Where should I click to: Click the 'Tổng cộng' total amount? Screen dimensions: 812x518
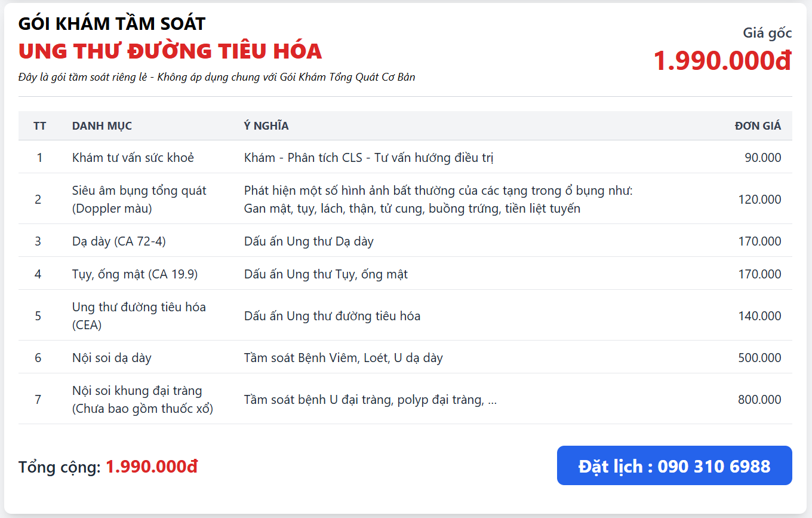click(151, 467)
